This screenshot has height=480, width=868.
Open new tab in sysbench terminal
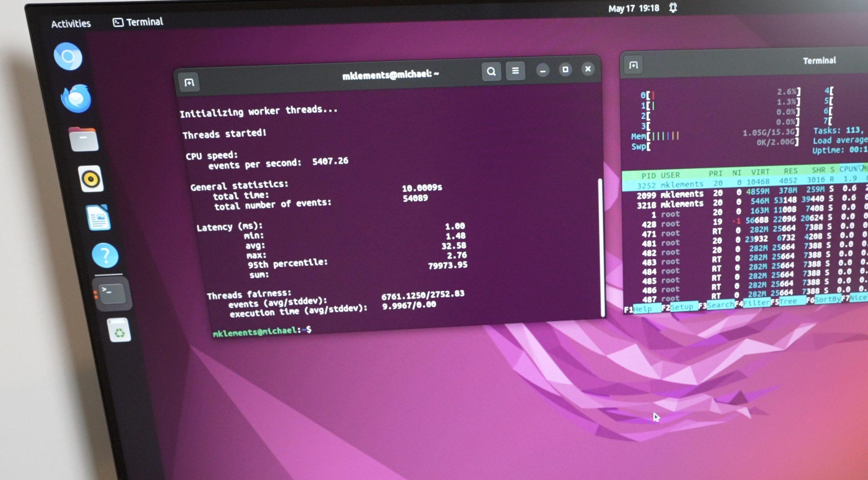pyautogui.click(x=189, y=82)
